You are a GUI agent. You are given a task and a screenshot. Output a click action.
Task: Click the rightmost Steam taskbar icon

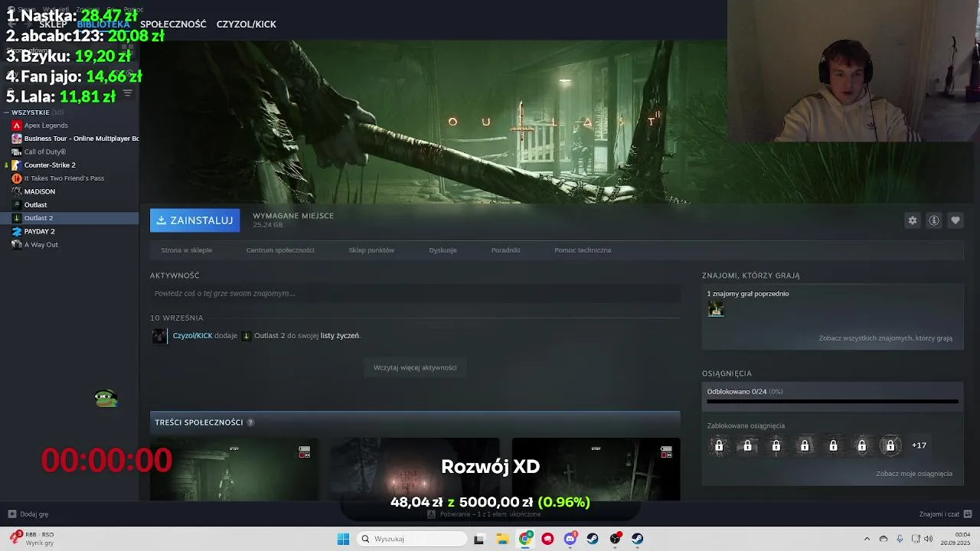pyautogui.click(x=637, y=539)
